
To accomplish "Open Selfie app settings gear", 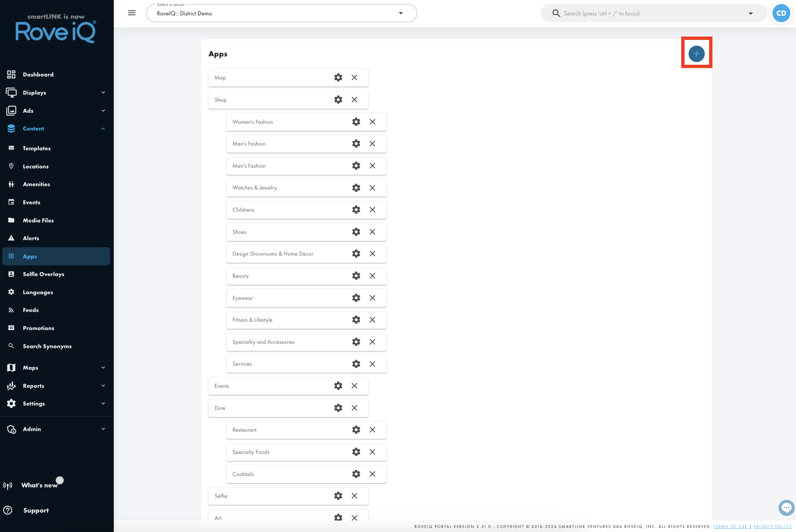I will tap(338, 496).
